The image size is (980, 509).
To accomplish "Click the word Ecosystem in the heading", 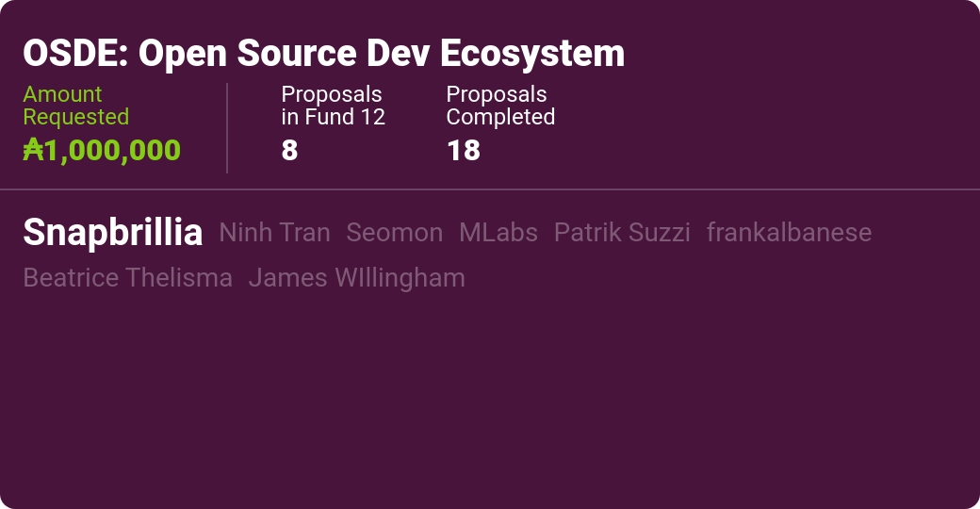I will [x=532, y=54].
